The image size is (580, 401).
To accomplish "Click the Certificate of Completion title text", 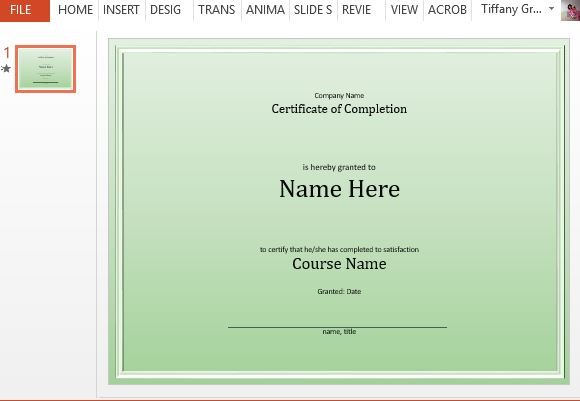I will [x=339, y=109].
